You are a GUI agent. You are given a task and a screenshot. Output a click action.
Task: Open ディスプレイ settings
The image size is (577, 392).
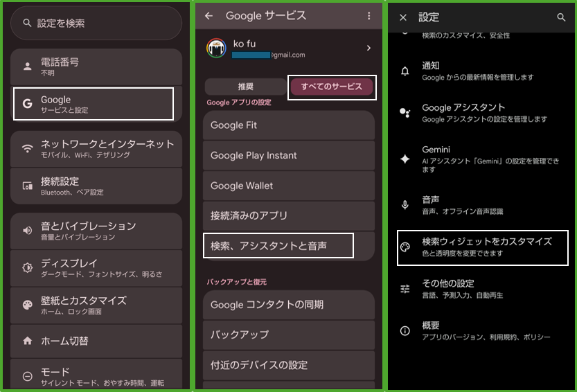tap(96, 268)
